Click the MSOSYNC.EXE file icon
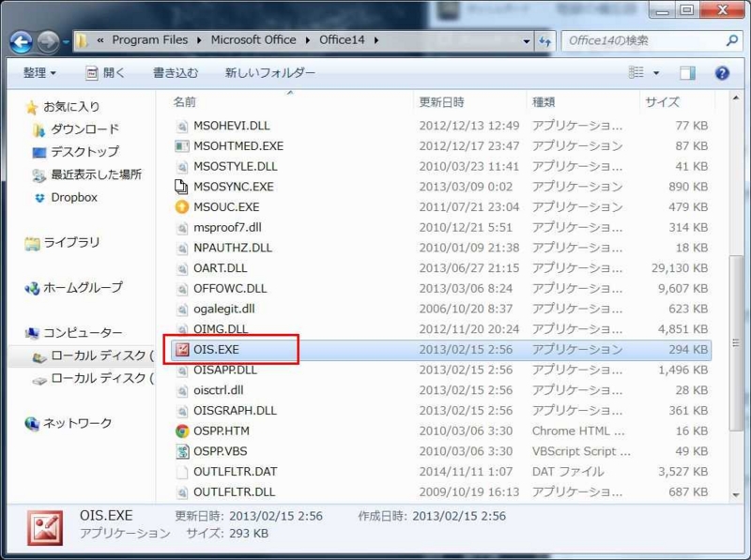 [x=181, y=187]
